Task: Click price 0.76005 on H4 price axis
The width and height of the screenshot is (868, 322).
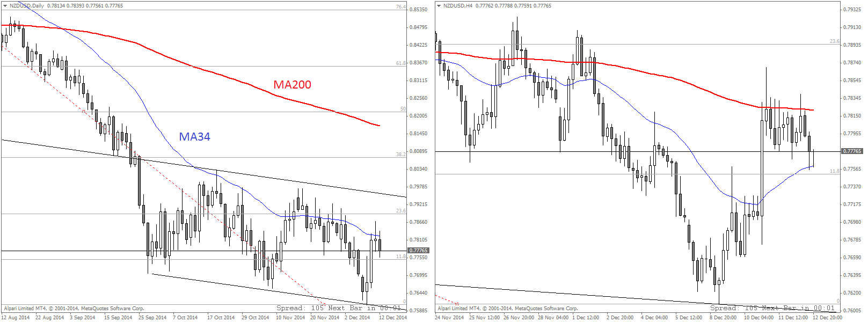Action: click(852, 311)
